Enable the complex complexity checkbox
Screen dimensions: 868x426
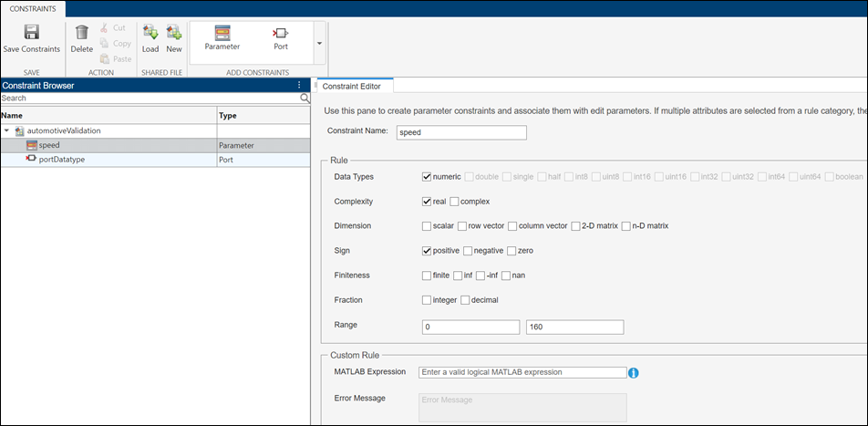point(454,201)
